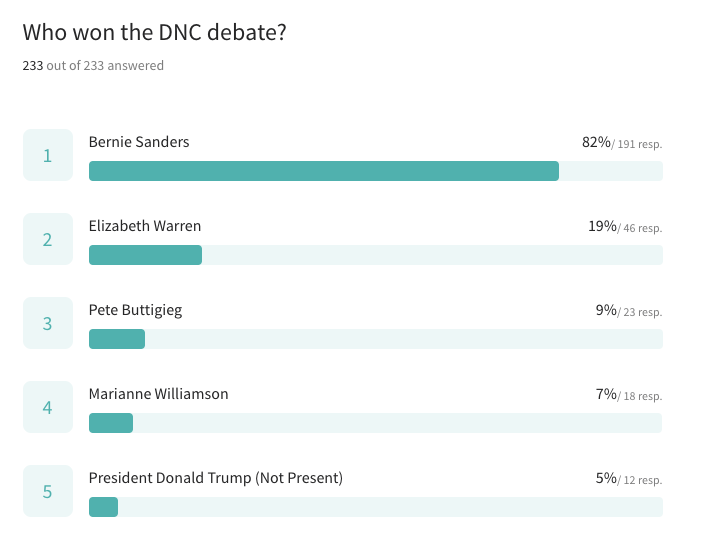Click President Donald Trump (Not Present) label
The height and width of the screenshot is (551, 709).
[216, 478]
